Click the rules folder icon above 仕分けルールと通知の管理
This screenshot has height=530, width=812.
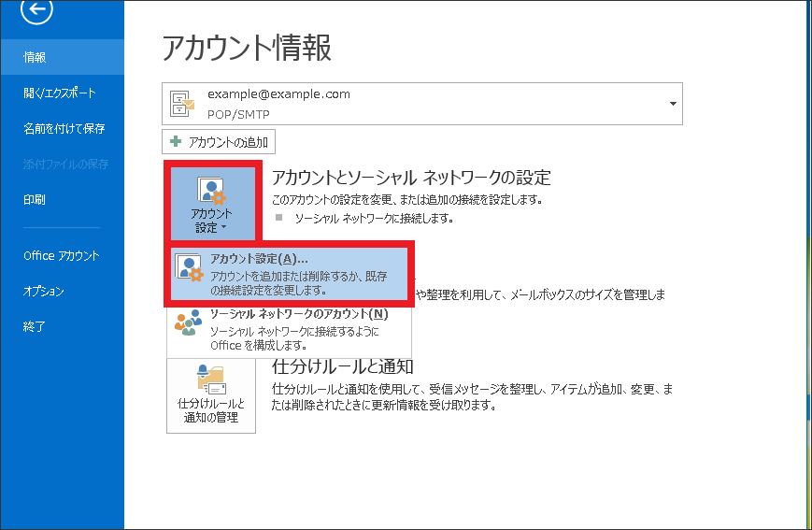(x=211, y=379)
